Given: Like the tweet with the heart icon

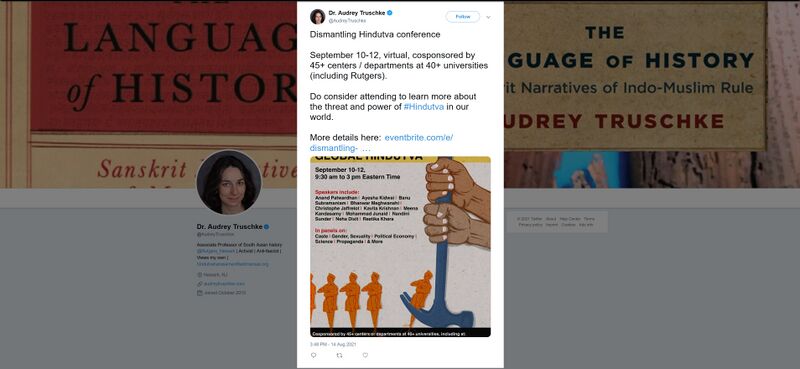Looking at the screenshot, I should pyautogui.click(x=365, y=355).
